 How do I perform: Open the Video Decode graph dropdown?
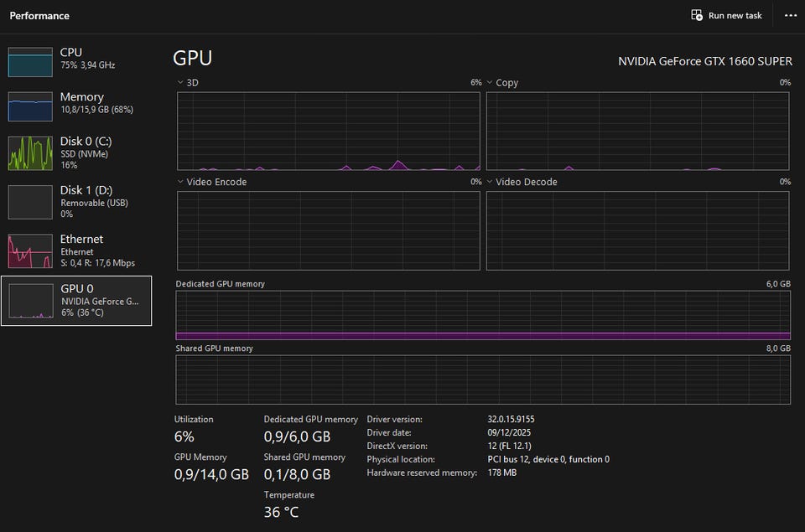(489, 182)
